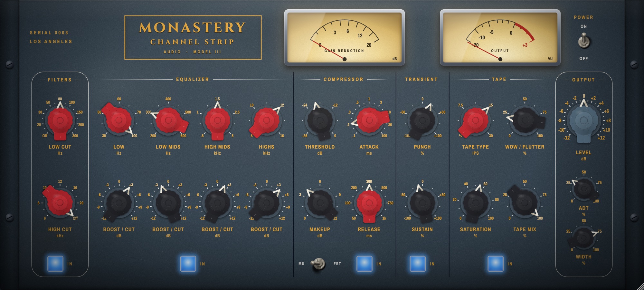
Task: Click the output Level dB knob
Action: (x=583, y=121)
